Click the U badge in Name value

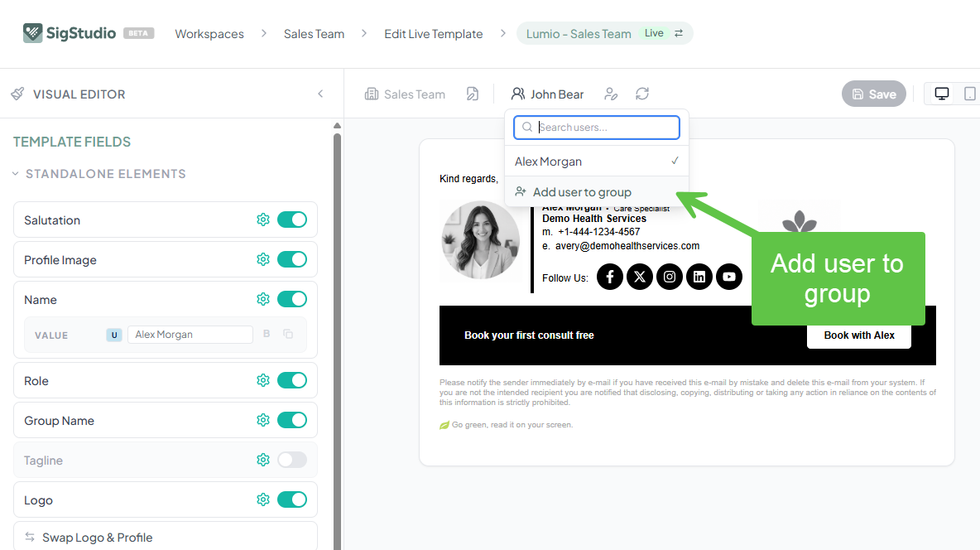(x=113, y=335)
